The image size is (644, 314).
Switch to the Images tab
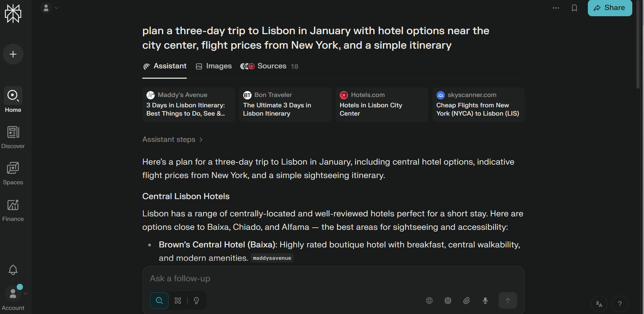point(214,66)
